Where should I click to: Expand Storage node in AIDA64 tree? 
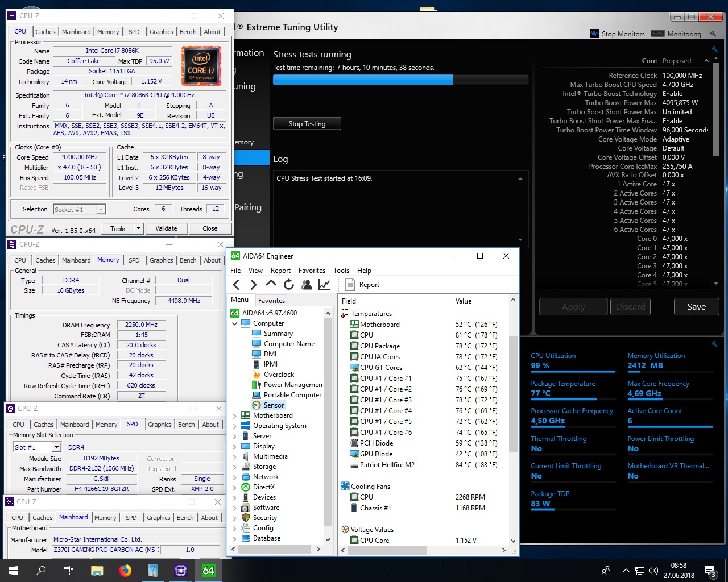click(x=234, y=467)
